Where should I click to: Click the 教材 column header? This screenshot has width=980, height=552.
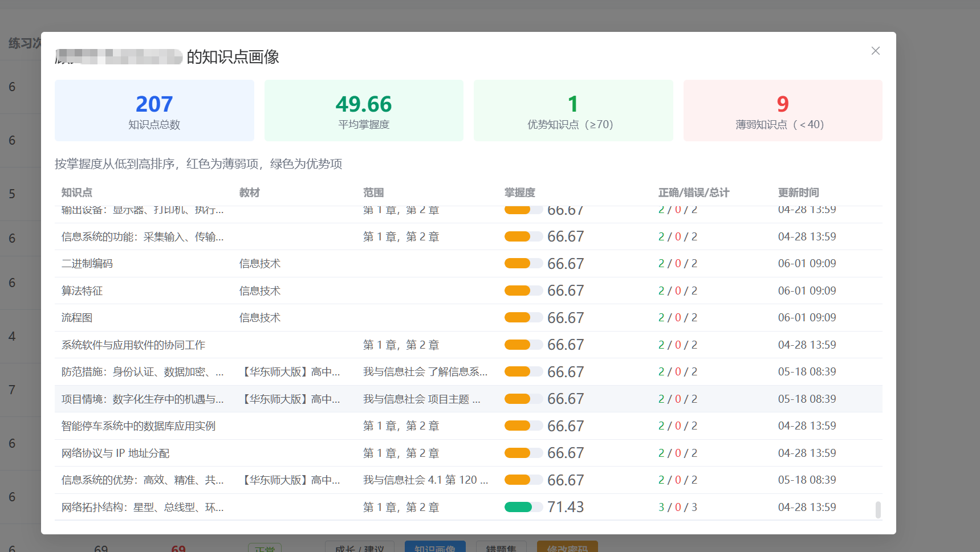pyautogui.click(x=250, y=193)
